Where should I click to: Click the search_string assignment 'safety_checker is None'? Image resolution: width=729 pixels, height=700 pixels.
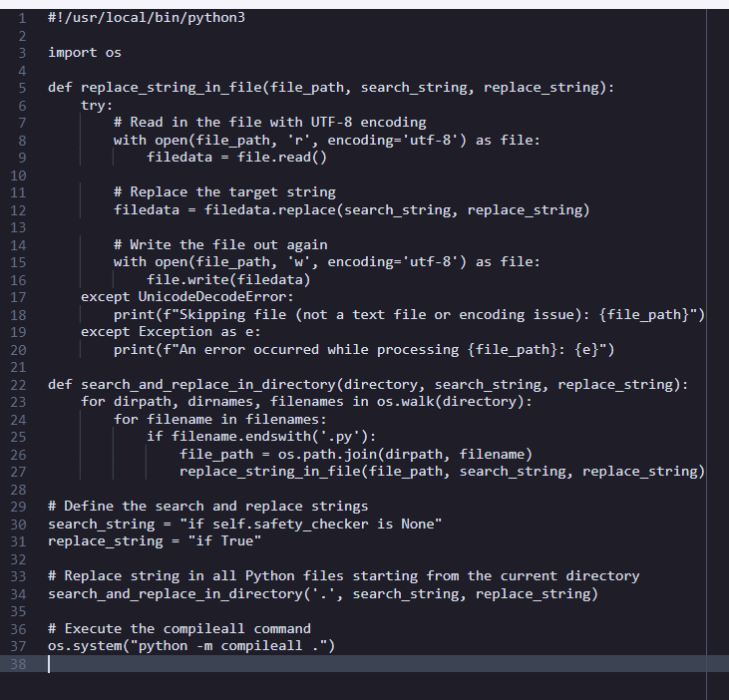point(245,524)
